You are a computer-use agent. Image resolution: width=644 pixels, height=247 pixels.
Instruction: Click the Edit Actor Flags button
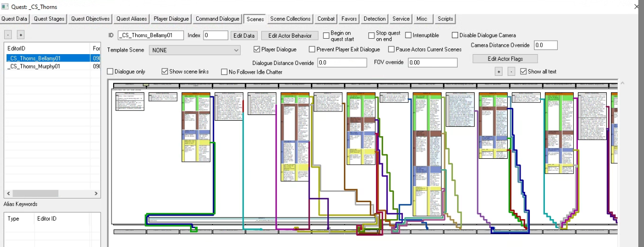click(x=505, y=59)
